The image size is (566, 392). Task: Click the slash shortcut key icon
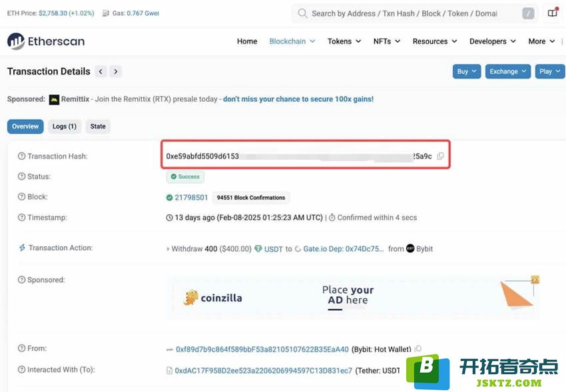pos(528,14)
